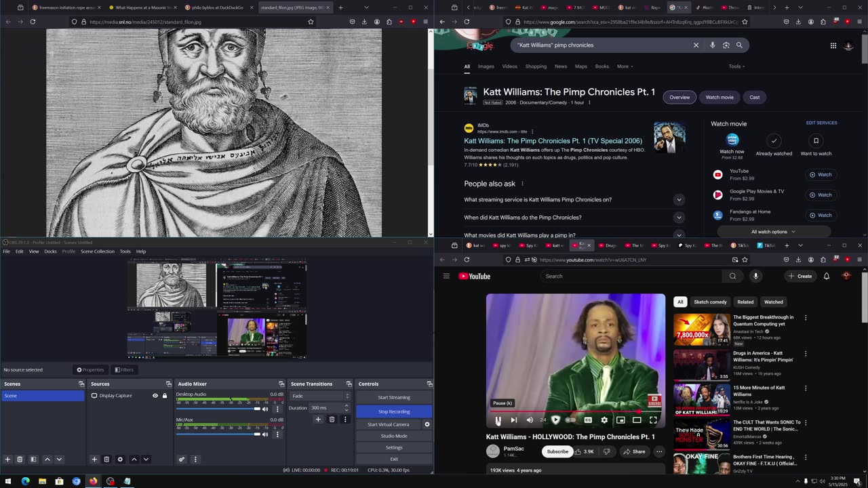868x488 pixels.
Task: Bookmark the standard_filon.jpg page with star
Action: pyautogui.click(x=311, y=22)
